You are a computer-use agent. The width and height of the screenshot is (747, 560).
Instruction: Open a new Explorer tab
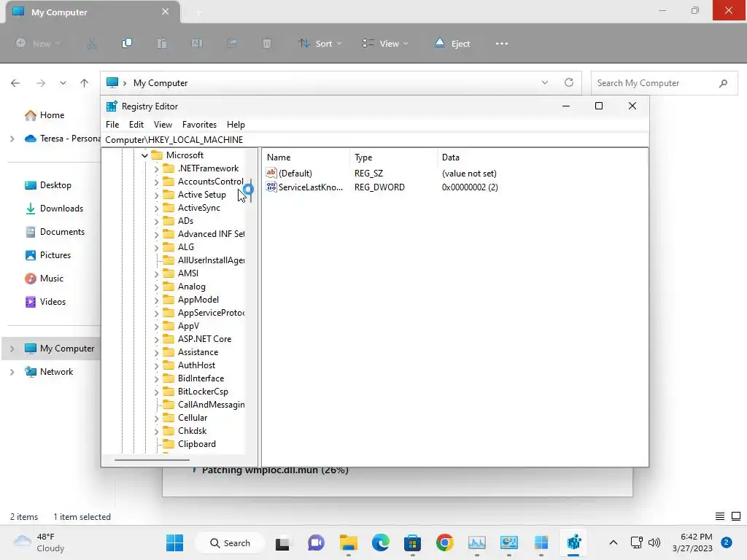(x=199, y=12)
